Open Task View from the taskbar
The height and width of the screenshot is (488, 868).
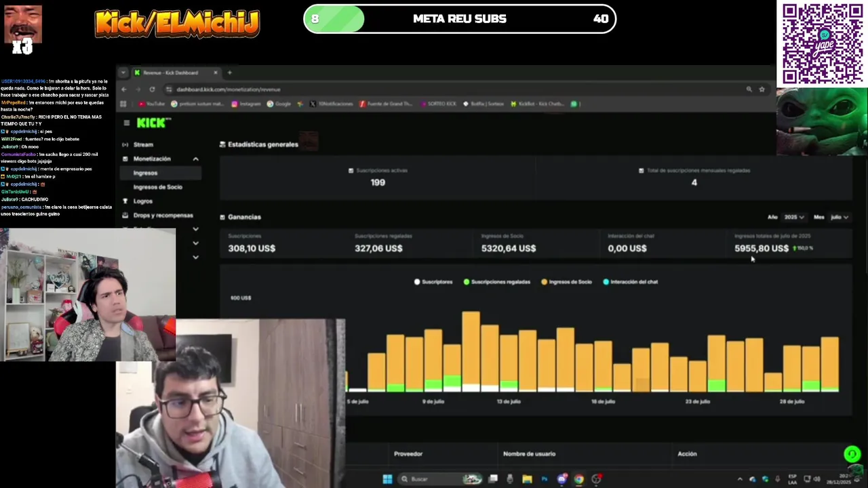coord(493,479)
